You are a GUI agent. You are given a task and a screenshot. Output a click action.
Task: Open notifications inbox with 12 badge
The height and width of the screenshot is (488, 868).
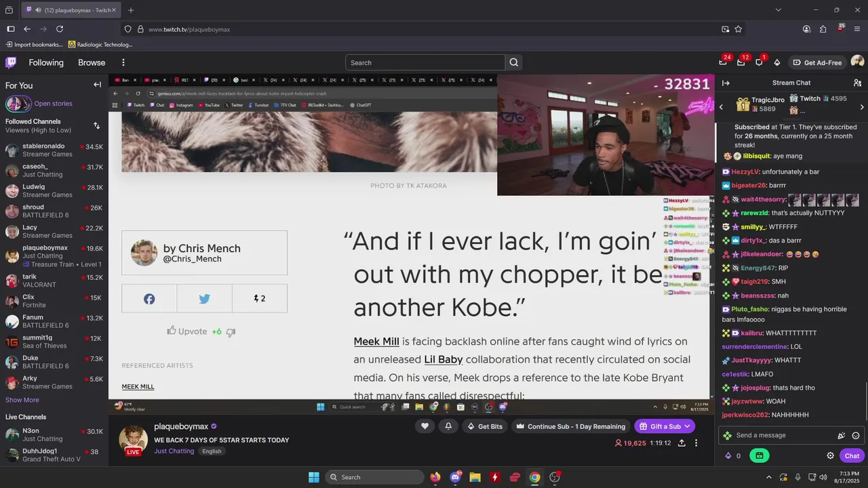(x=741, y=62)
